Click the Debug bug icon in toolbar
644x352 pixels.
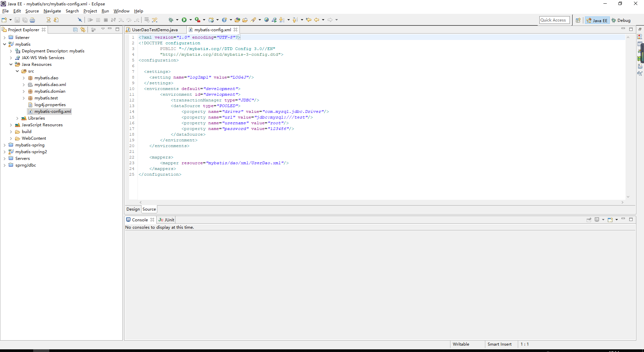pyautogui.click(x=171, y=20)
